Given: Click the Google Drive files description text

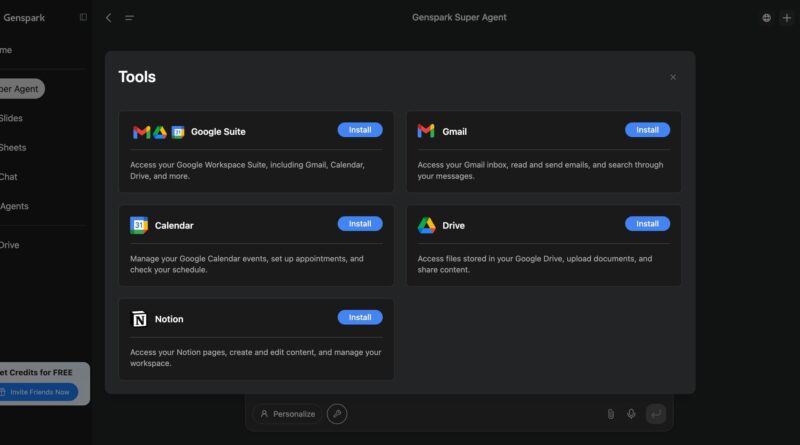Looking at the screenshot, I should pos(535,264).
